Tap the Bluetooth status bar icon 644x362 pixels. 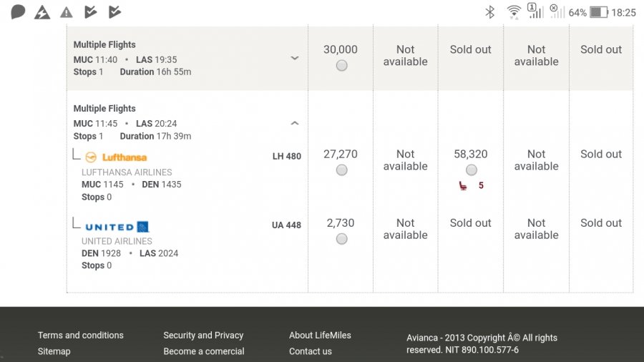click(490, 12)
